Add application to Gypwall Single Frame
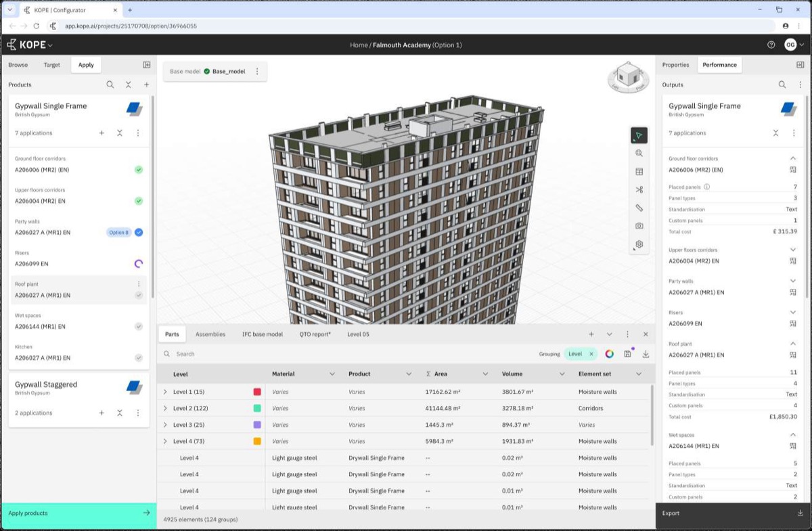812x531 pixels. point(101,133)
